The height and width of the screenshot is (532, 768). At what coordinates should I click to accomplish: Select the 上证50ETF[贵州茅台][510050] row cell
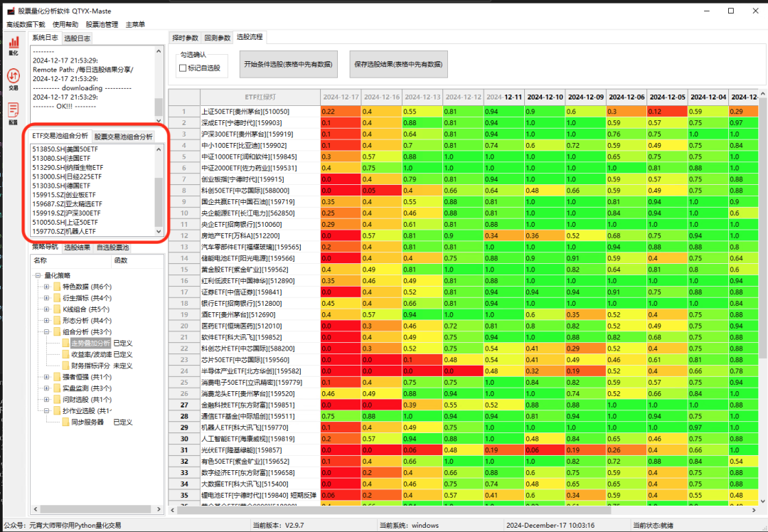click(260, 112)
